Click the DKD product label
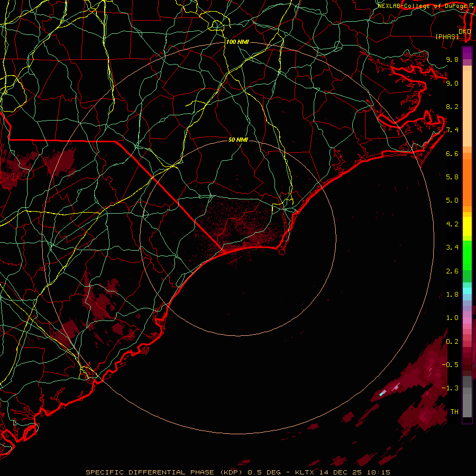 click(465, 32)
